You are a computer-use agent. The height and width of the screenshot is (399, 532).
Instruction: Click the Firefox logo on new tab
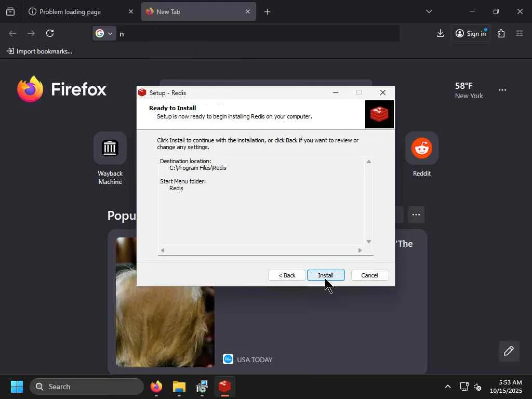tap(61, 89)
